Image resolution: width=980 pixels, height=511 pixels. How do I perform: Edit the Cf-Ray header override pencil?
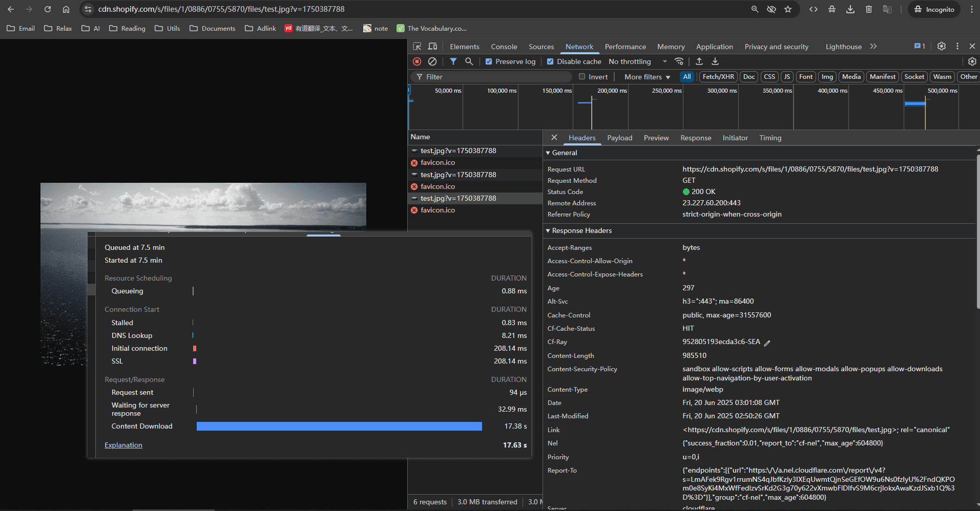767,343
